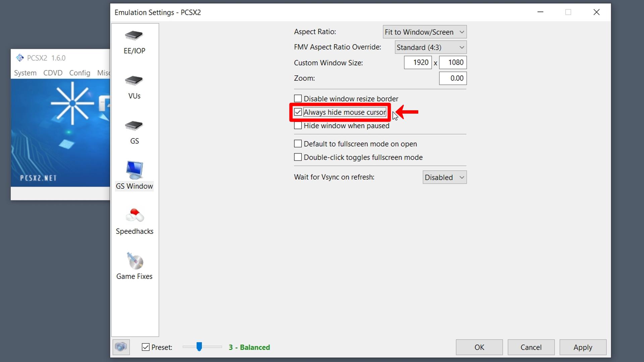Open Config menu in PCSX2 window
Image resolution: width=644 pixels, height=362 pixels.
tap(79, 73)
